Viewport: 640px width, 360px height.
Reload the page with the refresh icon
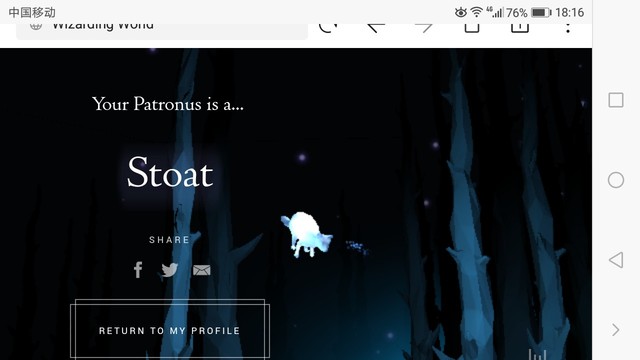pyautogui.click(x=328, y=28)
